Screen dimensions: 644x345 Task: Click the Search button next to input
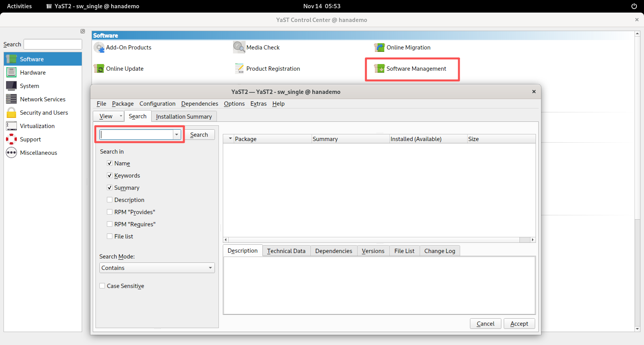(199, 135)
